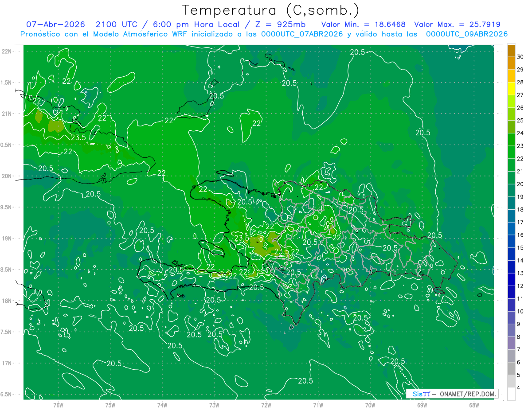Click the 07-Abr-2026 date label
Image resolution: width=532 pixels, height=411 pixels.
pyautogui.click(x=52, y=24)
